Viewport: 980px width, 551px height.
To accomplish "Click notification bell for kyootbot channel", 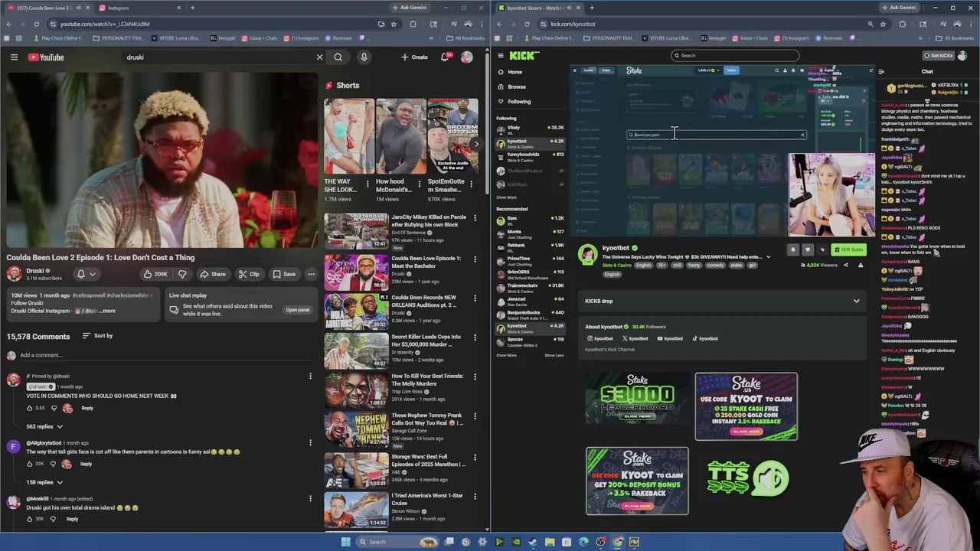I will pyautogui.click(x=792, y=249).
